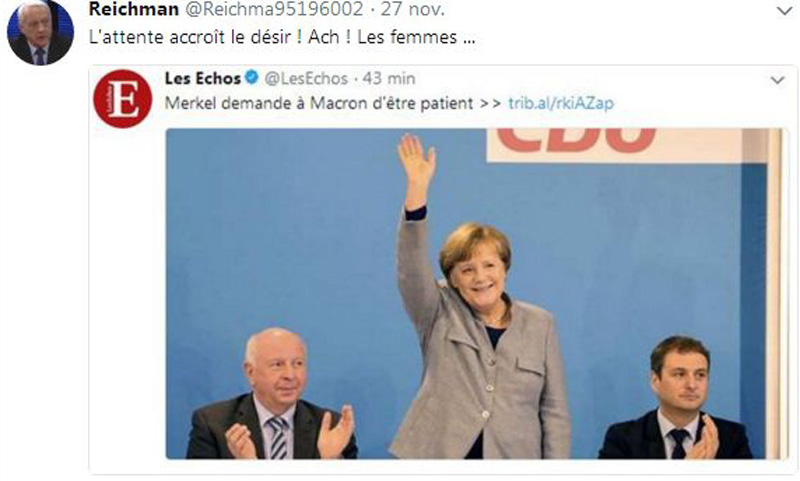
Task: Open the Reichman display name profile
Action: 134,9
